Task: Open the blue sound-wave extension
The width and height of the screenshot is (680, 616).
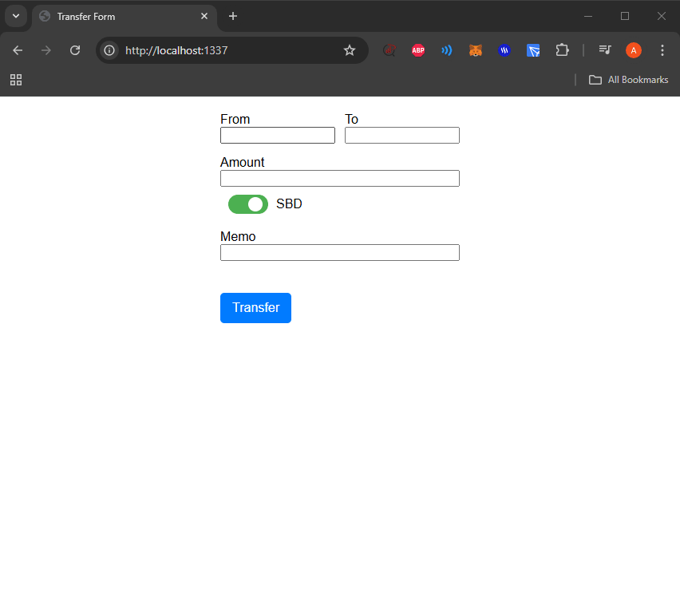Action: [447, 50]
